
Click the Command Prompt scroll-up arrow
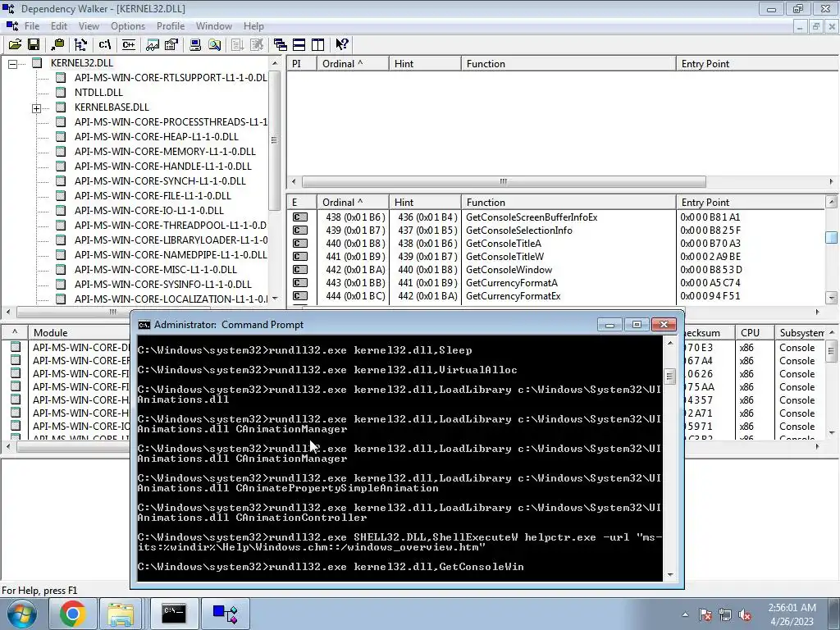[x=669, y=342]
